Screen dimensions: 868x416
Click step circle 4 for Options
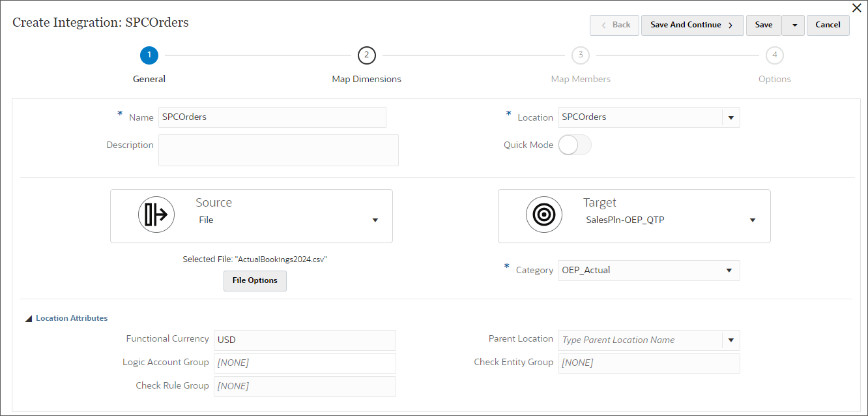[x=774, y=55]
